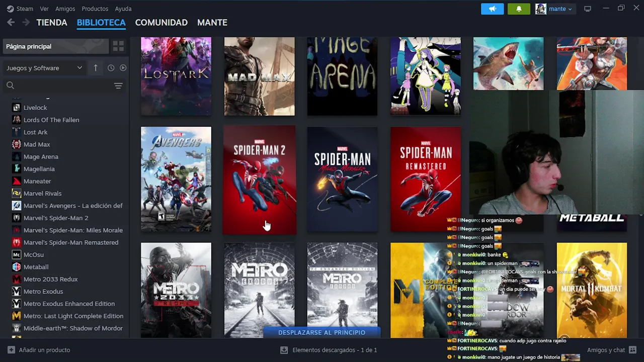Click the Maneater game icon in sidebar
The height and width of the screenshot is (362, 644).
(17, 181)
